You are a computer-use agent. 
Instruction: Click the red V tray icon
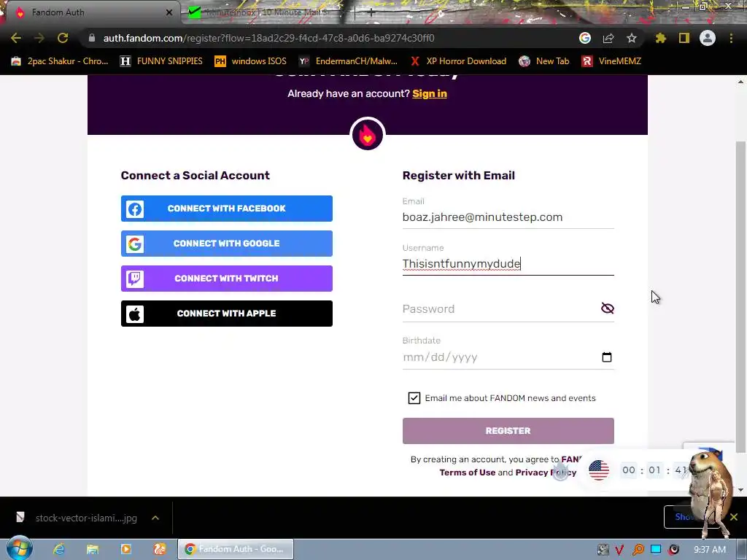(x=619, y=550)
